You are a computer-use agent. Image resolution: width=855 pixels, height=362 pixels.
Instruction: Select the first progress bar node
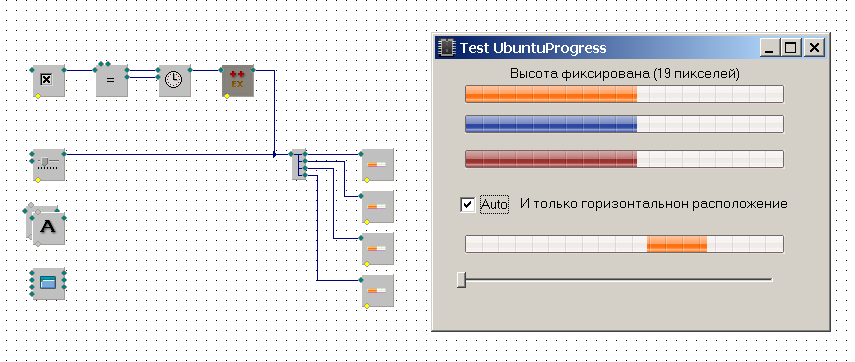[x=378, y=165]
